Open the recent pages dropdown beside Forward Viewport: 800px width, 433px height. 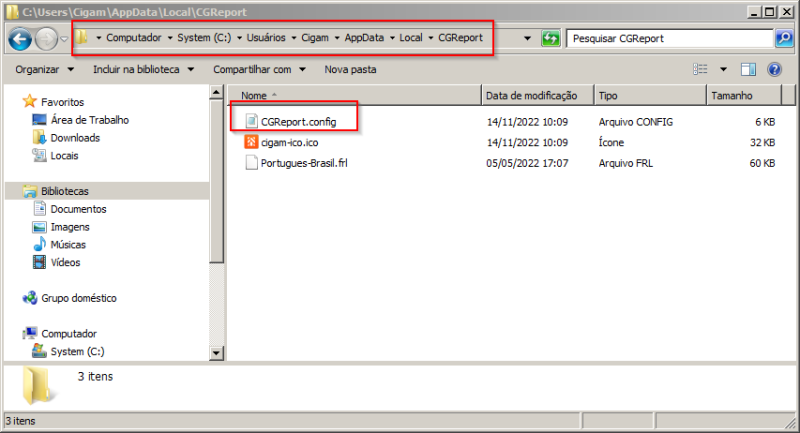(x=64, y=39)
